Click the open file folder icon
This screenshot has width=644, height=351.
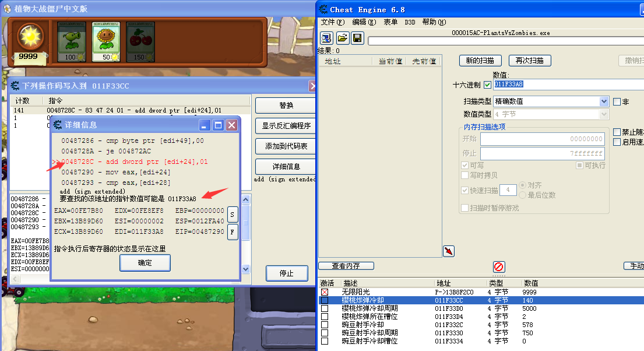click(342, 38)
